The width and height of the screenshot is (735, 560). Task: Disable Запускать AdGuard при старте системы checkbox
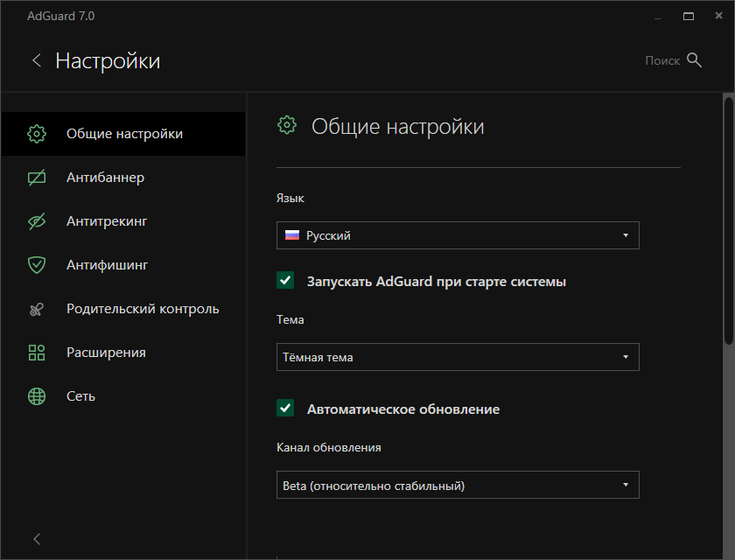tap(285, 281)
